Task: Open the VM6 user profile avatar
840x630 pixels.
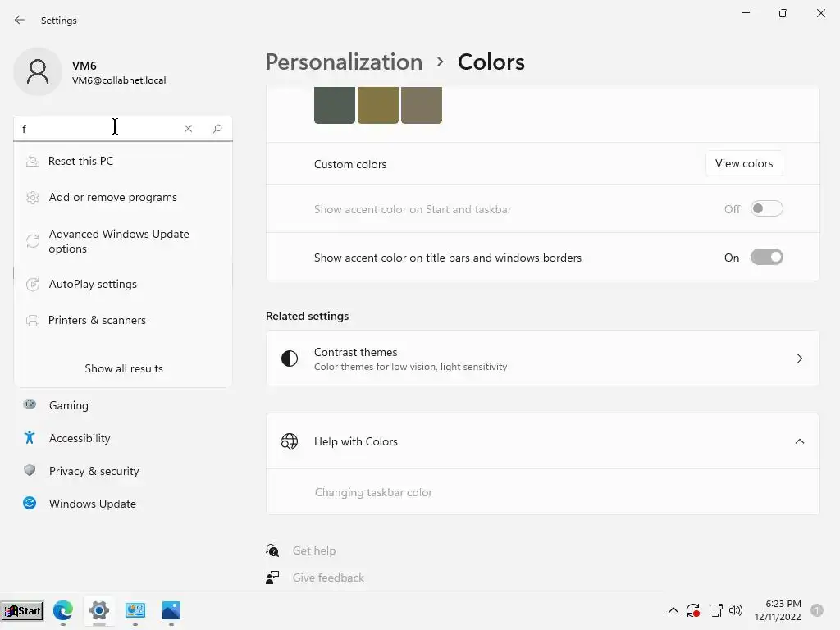Action: (x=38, y=71)
